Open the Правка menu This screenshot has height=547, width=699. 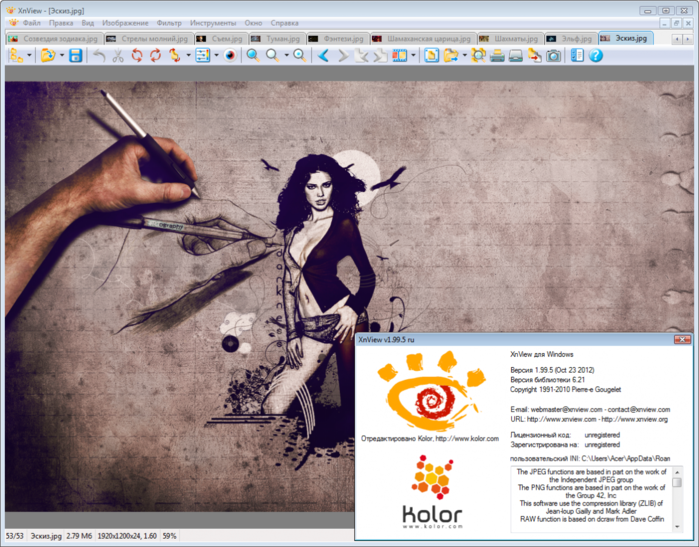(x=61, y=23)
